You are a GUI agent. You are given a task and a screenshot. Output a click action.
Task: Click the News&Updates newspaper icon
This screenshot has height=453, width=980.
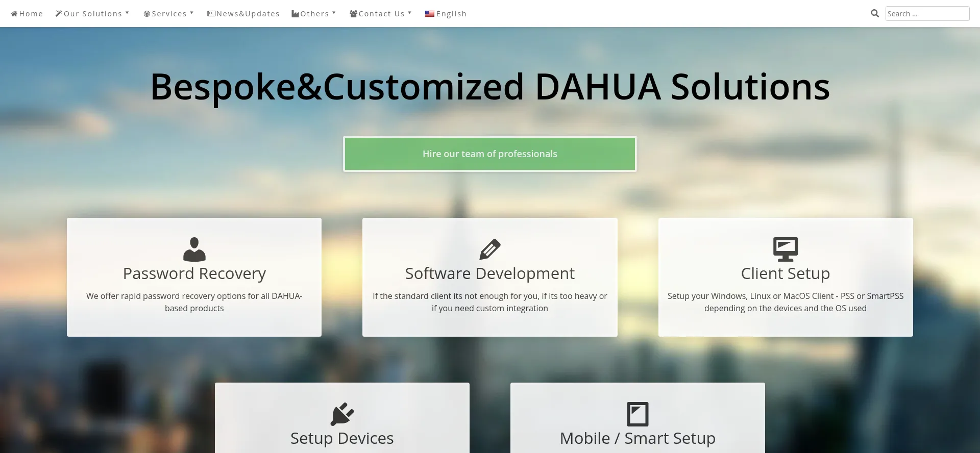211,14
